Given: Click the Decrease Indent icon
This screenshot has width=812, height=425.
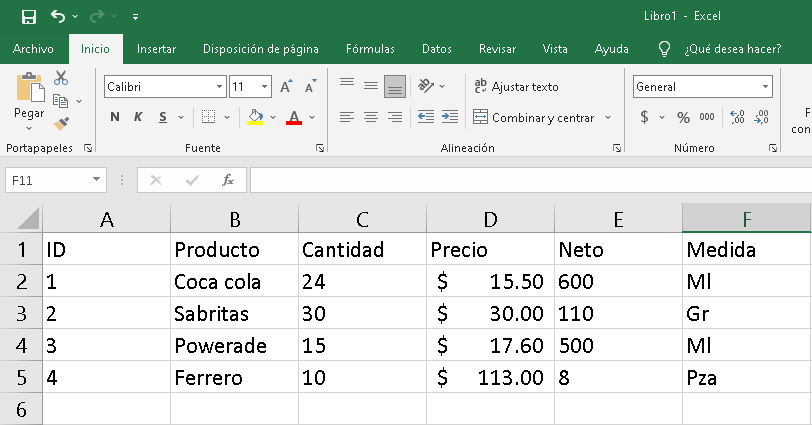Looking at the screenshot, I should (x=426, y=118).
